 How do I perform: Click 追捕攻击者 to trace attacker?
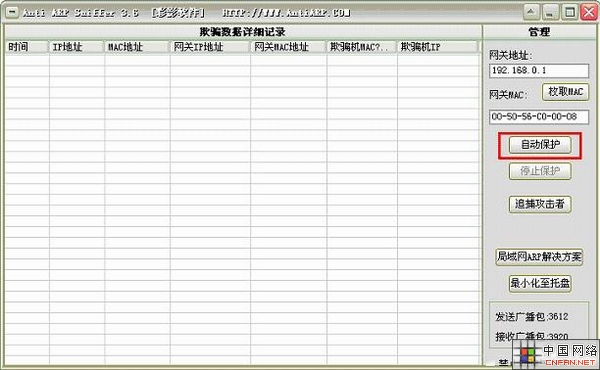540,204
